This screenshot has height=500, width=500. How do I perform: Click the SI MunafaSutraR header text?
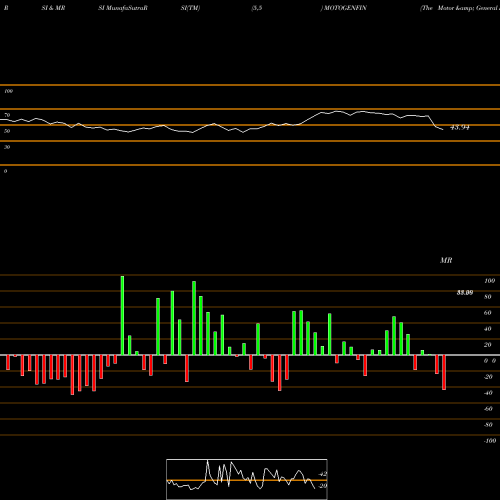point(123,8)
